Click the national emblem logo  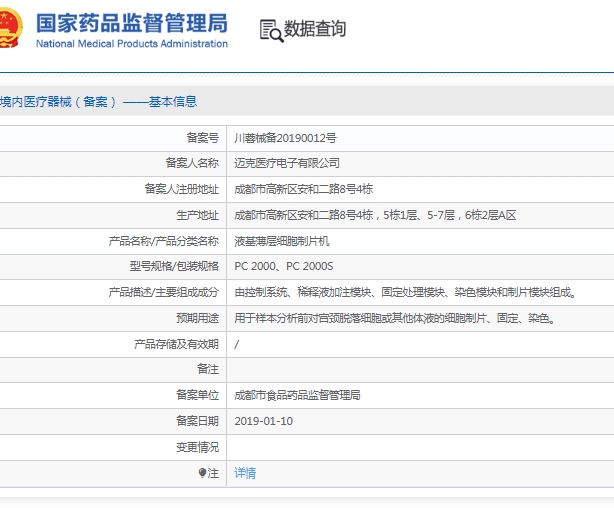click(11, 27)
